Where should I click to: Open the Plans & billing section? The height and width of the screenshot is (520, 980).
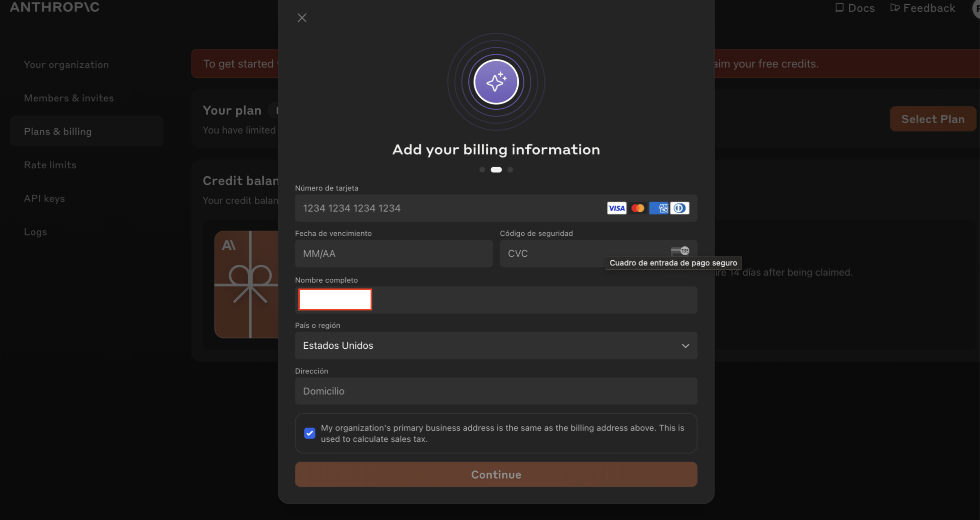(58, 132)
